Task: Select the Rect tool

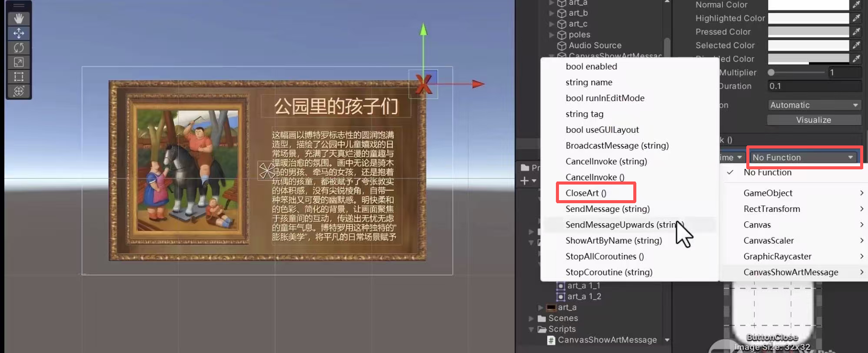Action: coord(19,76)
